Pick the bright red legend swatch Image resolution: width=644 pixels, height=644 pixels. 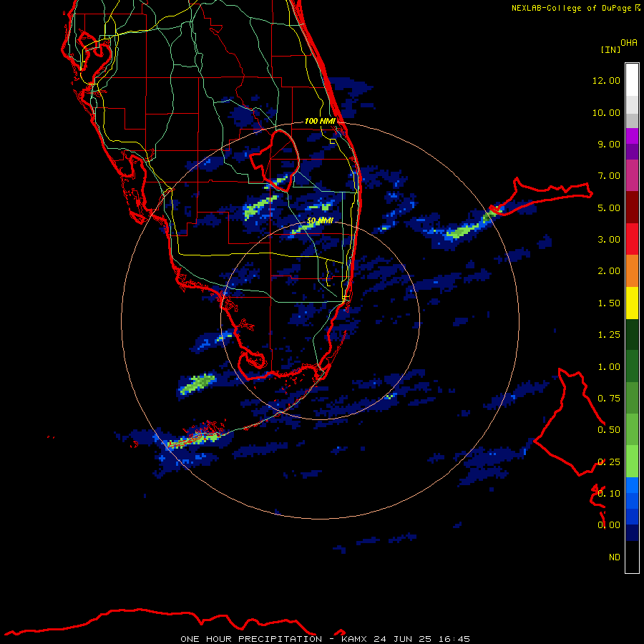[632, 239]
